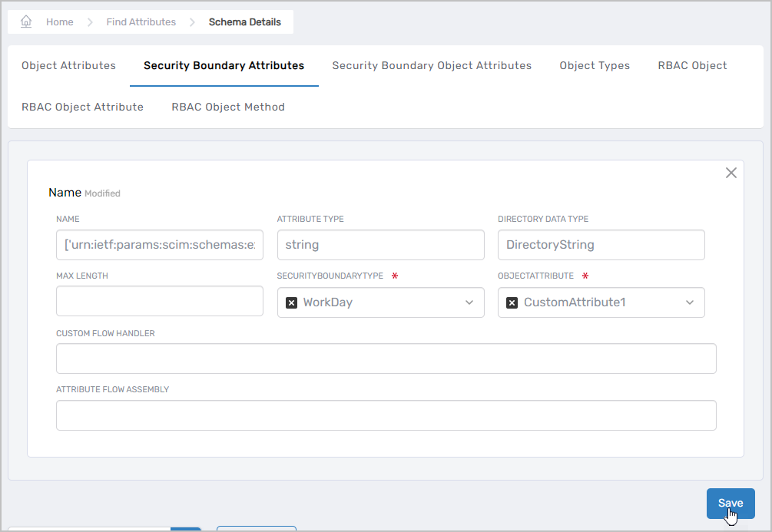Open the Object Attributes tab
The height and width of the screenshot is (532, 772).
(x=68, y=65)
